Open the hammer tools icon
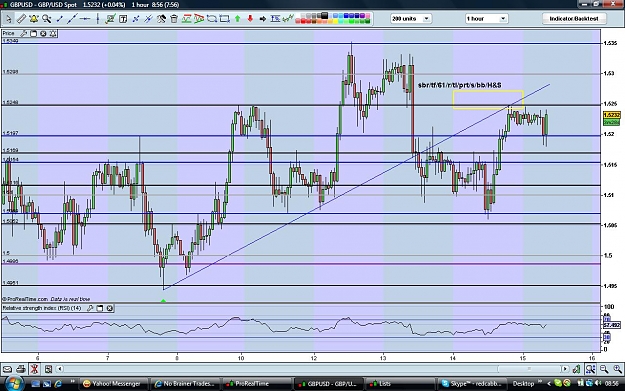 pyautogui.click(x=161, y=19)
